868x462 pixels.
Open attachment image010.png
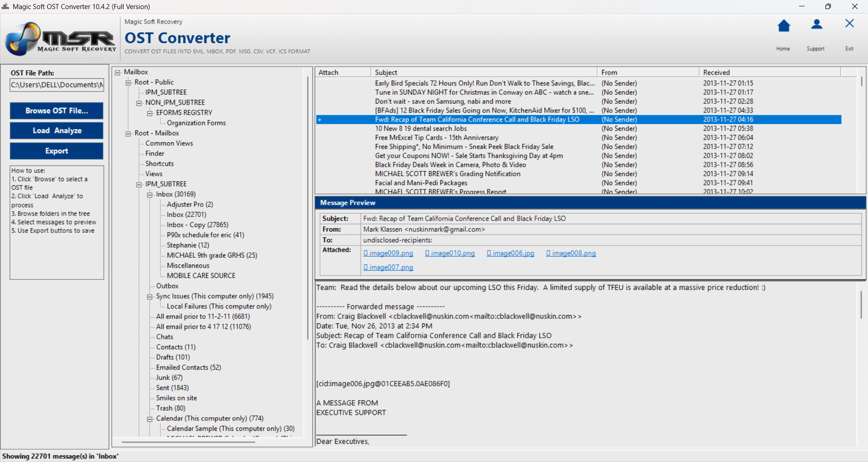tap(450, 253)
